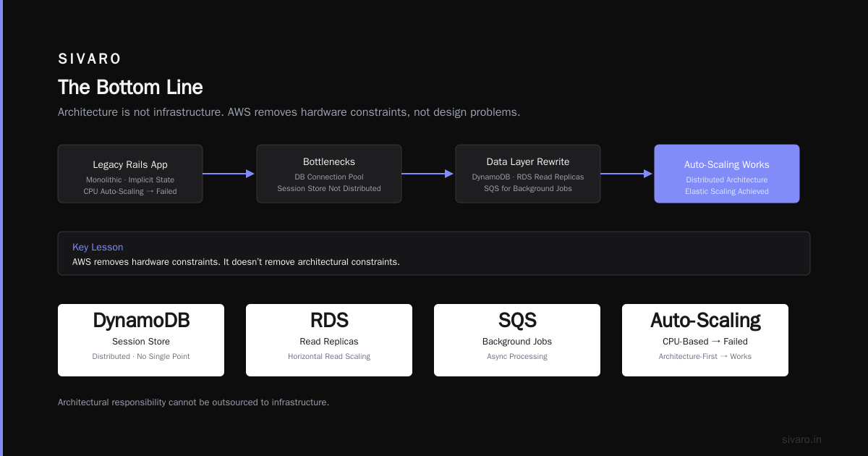
Task: Click 'DB Connection Pool' text
Action: (x=329, y=177)
